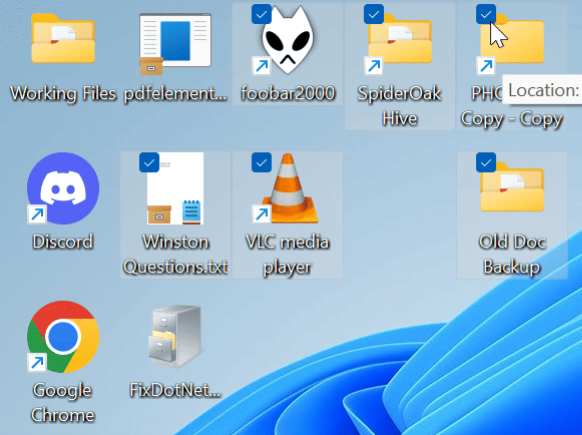This screenshot has width=582, height=435.
Task: Select the Old Doc Backup folder icon
Action: 512,187
